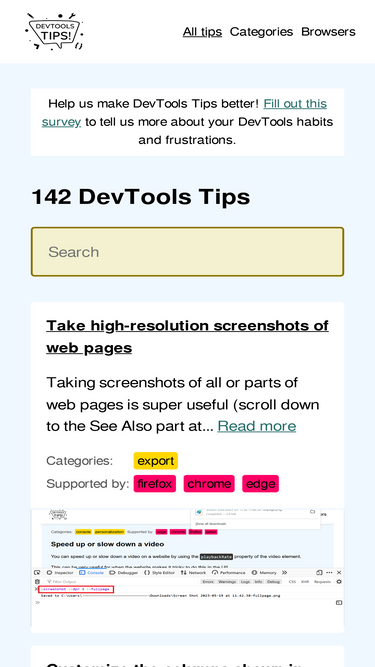
Task: Select the export category tag
Action: (156, 461)
